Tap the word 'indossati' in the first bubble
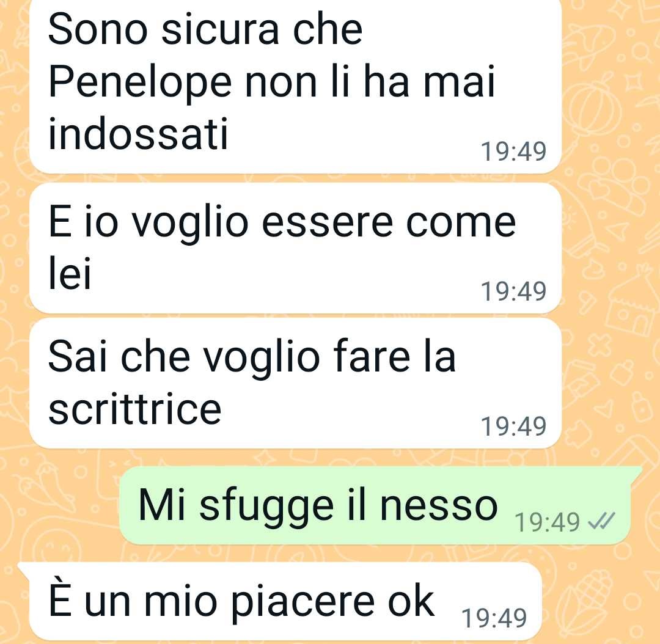The height and width of the screenshot is (644, 660). (138, 133)
